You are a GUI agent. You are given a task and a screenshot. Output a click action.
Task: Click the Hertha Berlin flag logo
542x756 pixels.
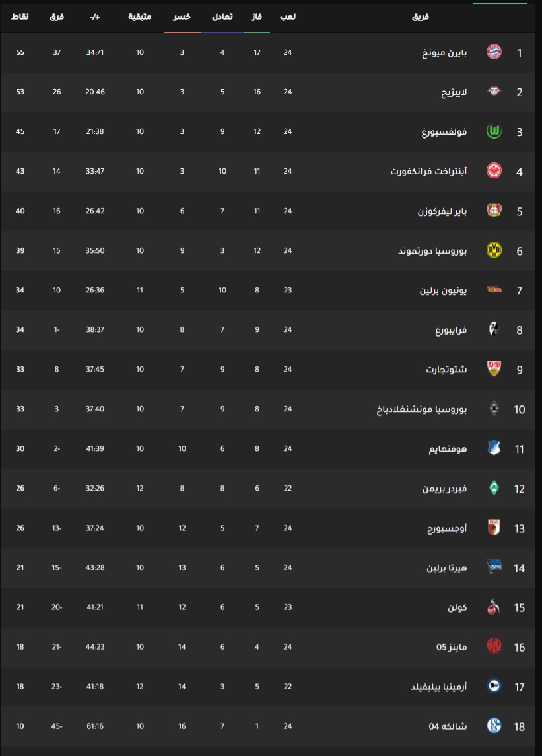tap(494, 567)
